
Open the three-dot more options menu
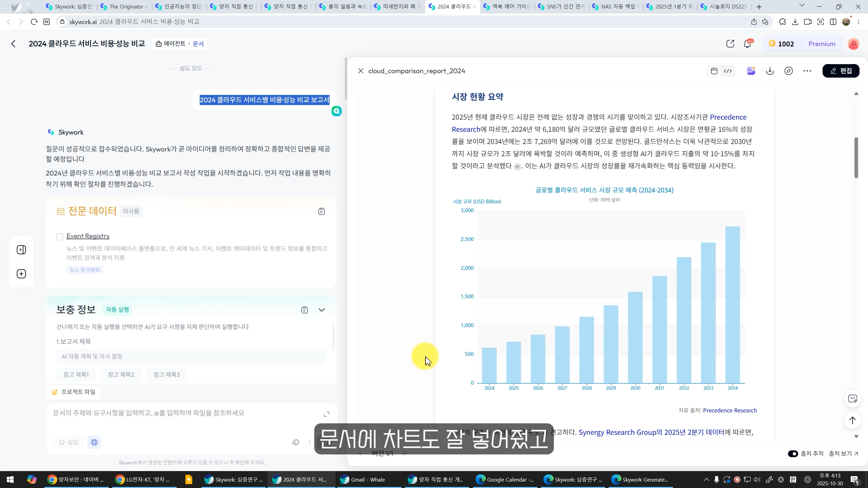coord(807,71)
